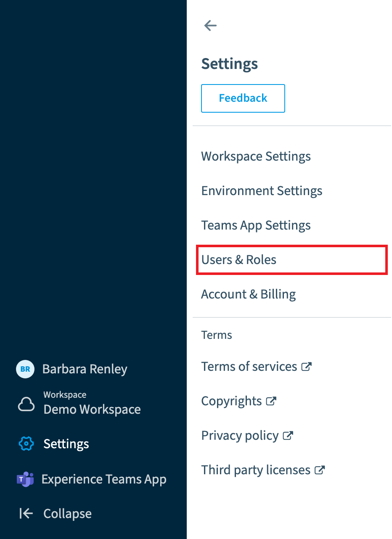Click the Collapse arrow icon
Image resolution: width=392 pixels, height=539 pixels.
click(x=26, y=514)
